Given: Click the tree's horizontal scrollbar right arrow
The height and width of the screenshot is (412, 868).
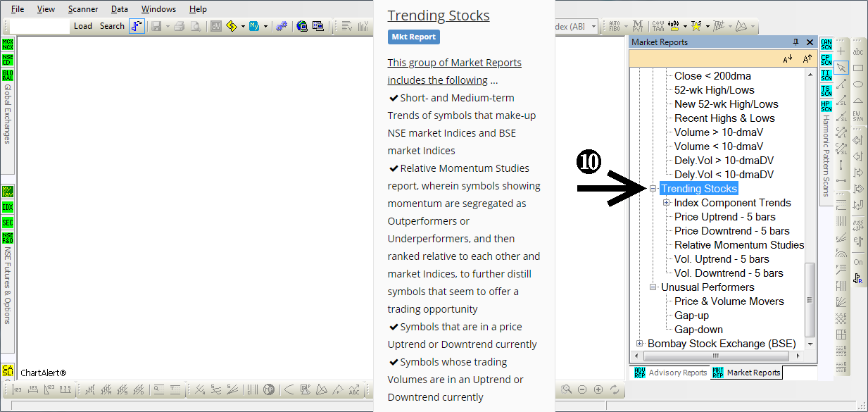Looking at the screenshot, I should [x=799, y=356].
